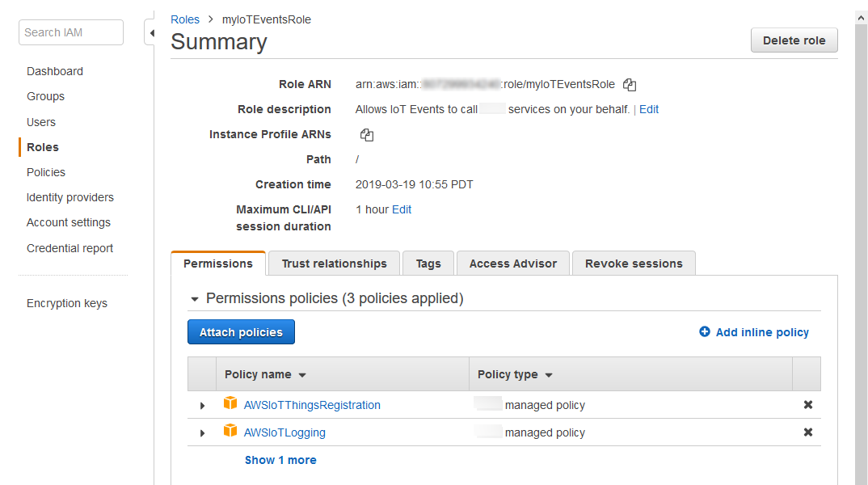Remove AWSIoTLogging policy with X icon
Viewport: 868px width, 485px height.
tap(807, 432)
